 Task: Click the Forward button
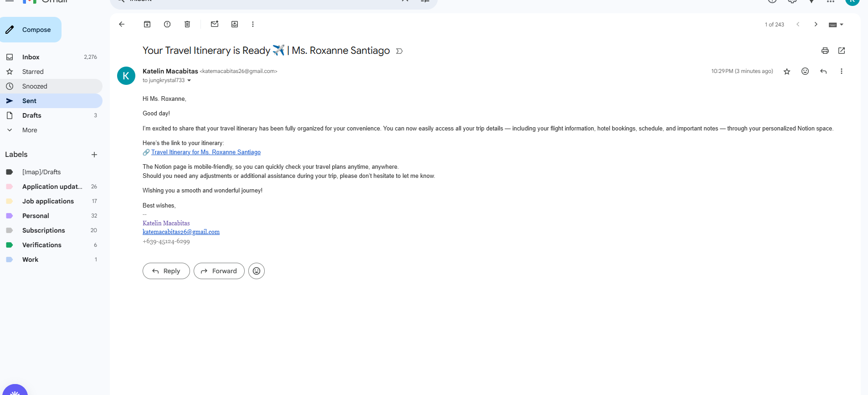coord(219,271)
